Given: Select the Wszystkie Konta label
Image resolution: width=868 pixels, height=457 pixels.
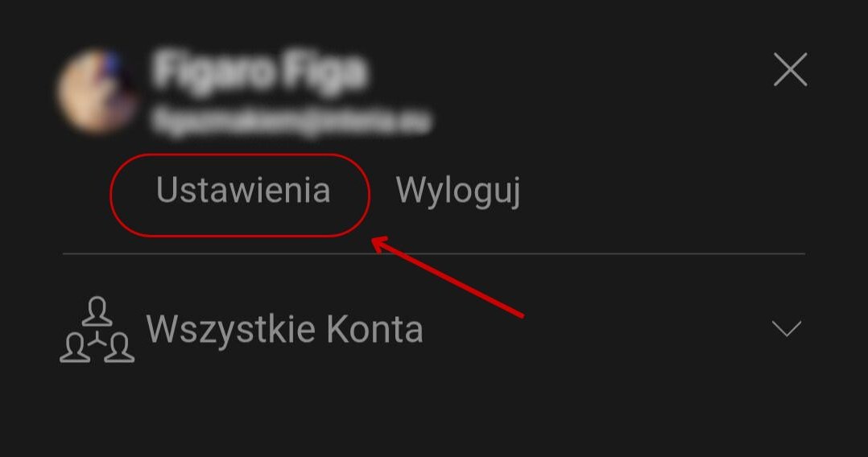Looking at the screenshot, I should pos(284,330).
